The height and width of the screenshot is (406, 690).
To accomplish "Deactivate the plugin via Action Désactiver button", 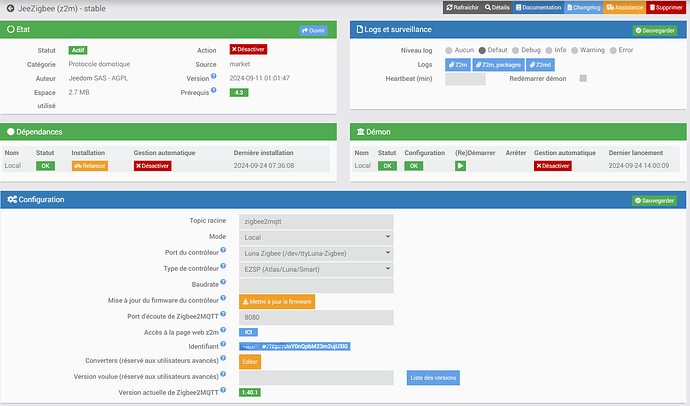I will point(248,49).
